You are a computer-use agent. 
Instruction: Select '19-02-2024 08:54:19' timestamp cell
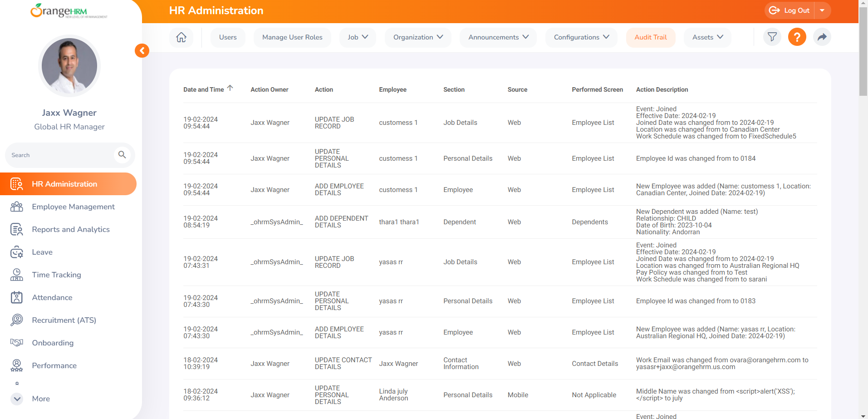click(201, 222)
